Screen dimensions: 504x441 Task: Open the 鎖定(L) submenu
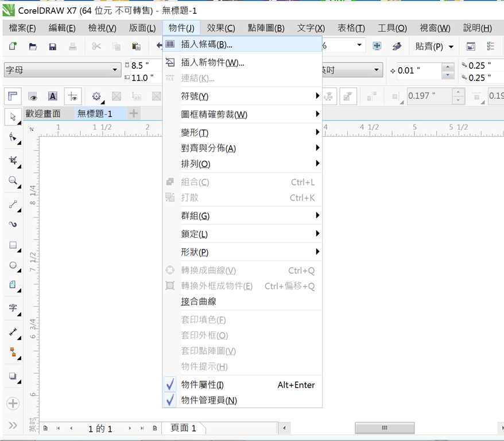pos(242,234)
